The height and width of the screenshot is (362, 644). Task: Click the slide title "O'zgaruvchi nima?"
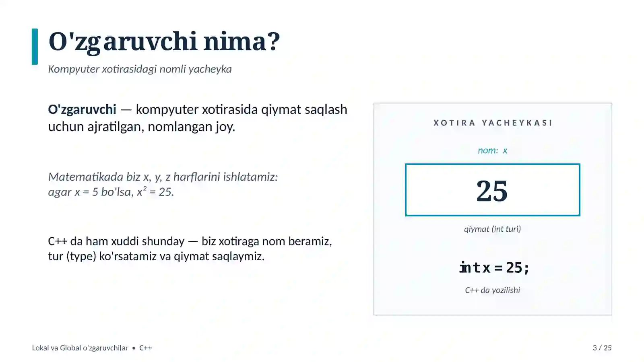coord(164,42)
